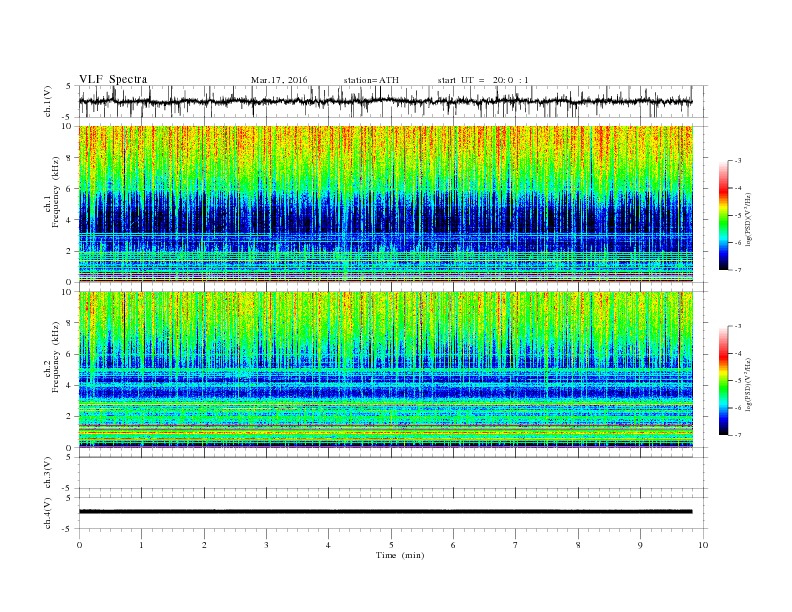Click the "2" kHz tick on ch.1 spectrogram
Screen dimensions: 792x612
coord(69,251)
